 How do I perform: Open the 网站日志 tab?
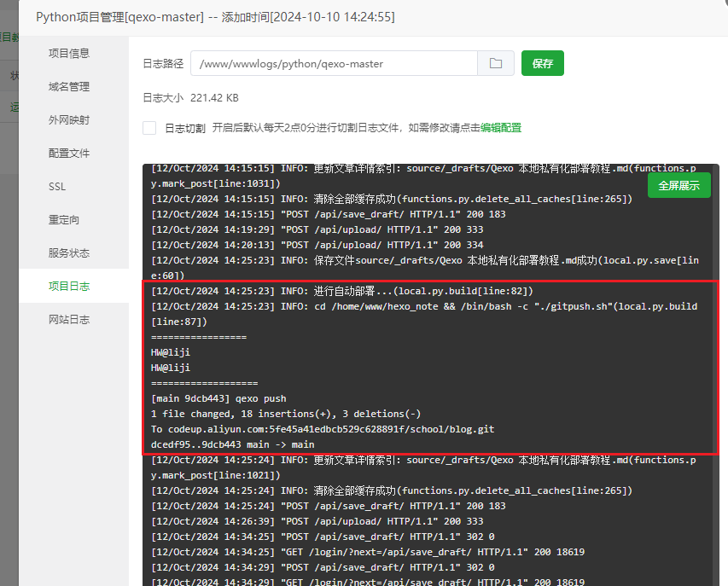(69, 320)
